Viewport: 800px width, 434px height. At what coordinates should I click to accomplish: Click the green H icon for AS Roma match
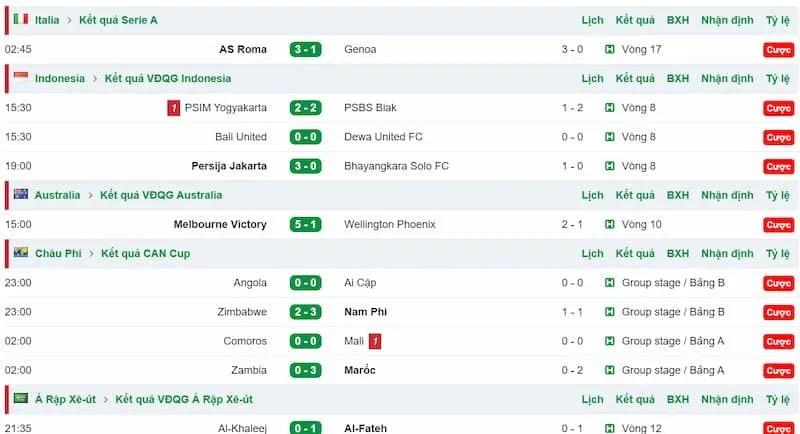click(x=610, y=49)
